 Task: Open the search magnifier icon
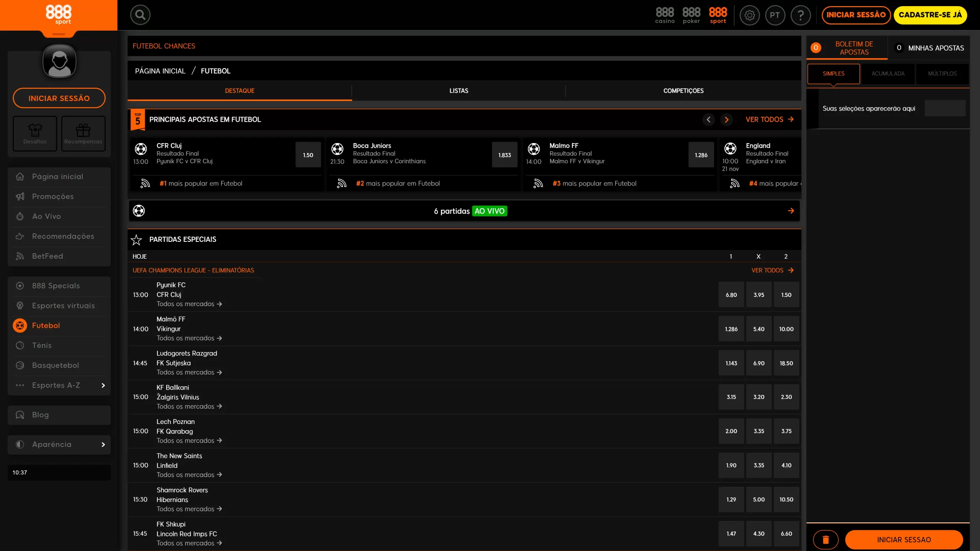click(x=140, y=15)
